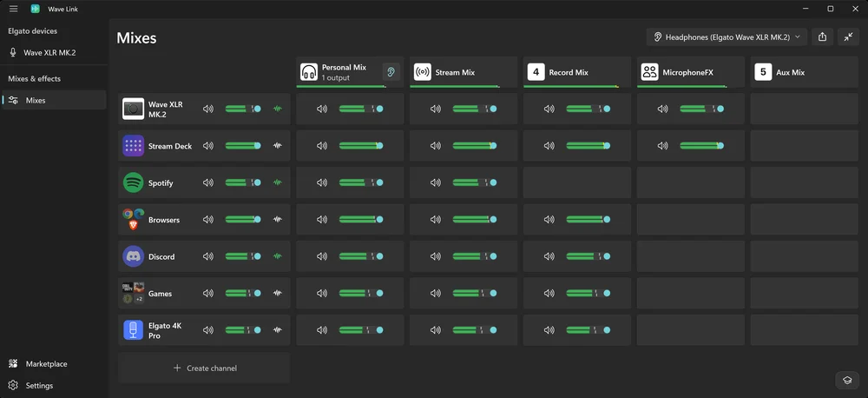This screenshot has height=398, width=868.
Task: Open the hamburger navigation menu
Action: 13,9
